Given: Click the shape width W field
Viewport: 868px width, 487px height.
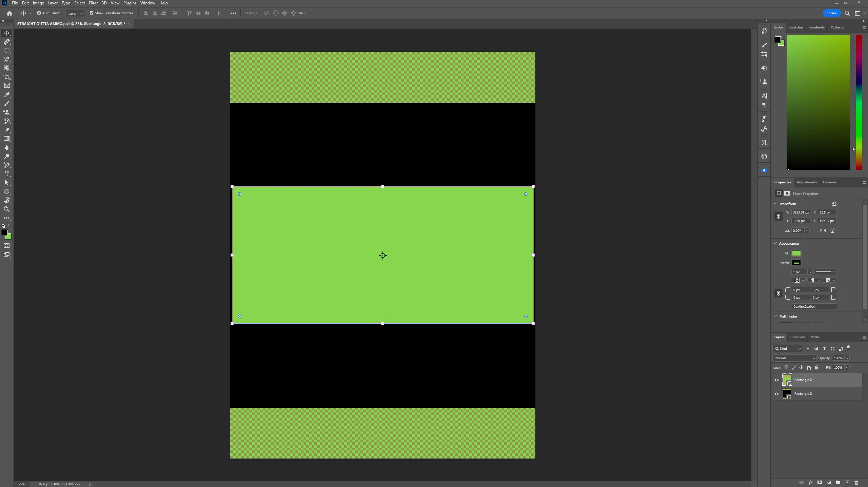Looking at the screenshot, I should pos(801,212).
